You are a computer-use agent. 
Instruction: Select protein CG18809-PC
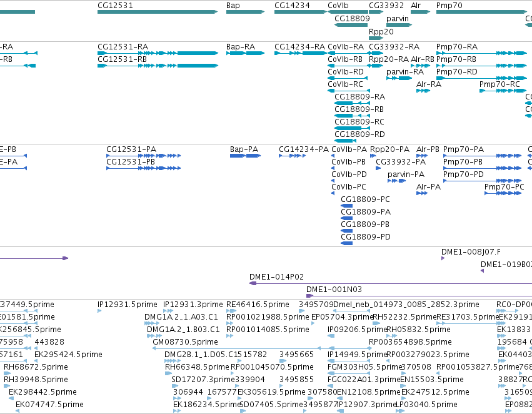pyautogui.click(x=366, y=199)
